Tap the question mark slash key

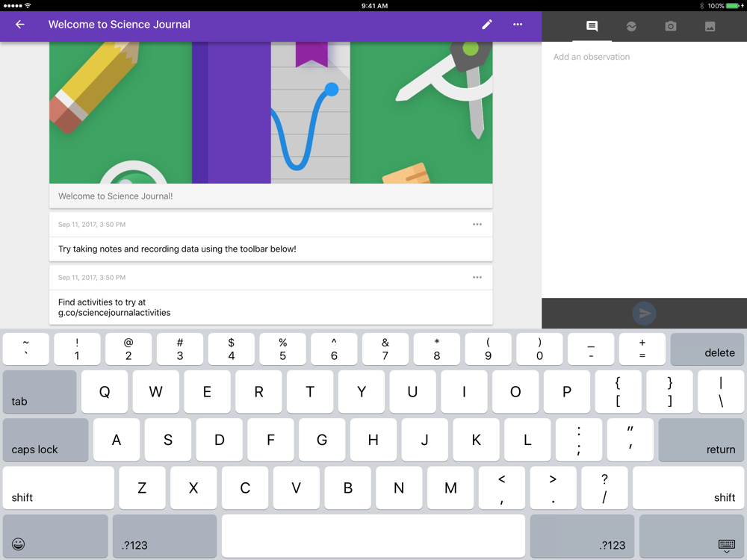604,488
